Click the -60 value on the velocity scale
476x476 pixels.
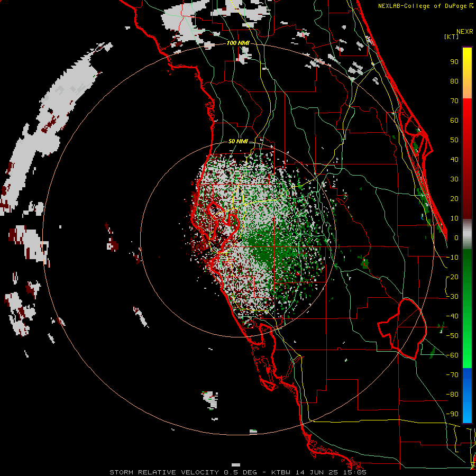(452, 355)
